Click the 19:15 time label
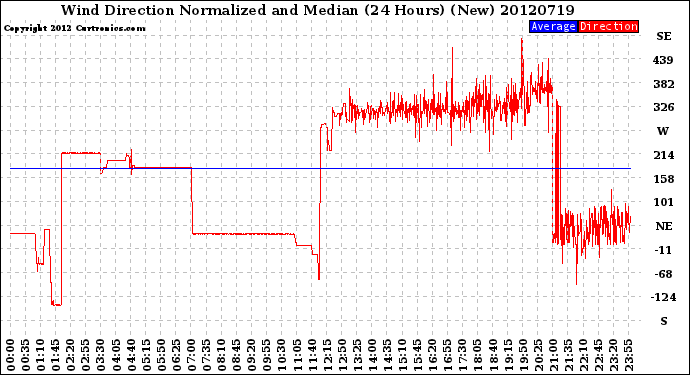 click(x=507, y=355)
